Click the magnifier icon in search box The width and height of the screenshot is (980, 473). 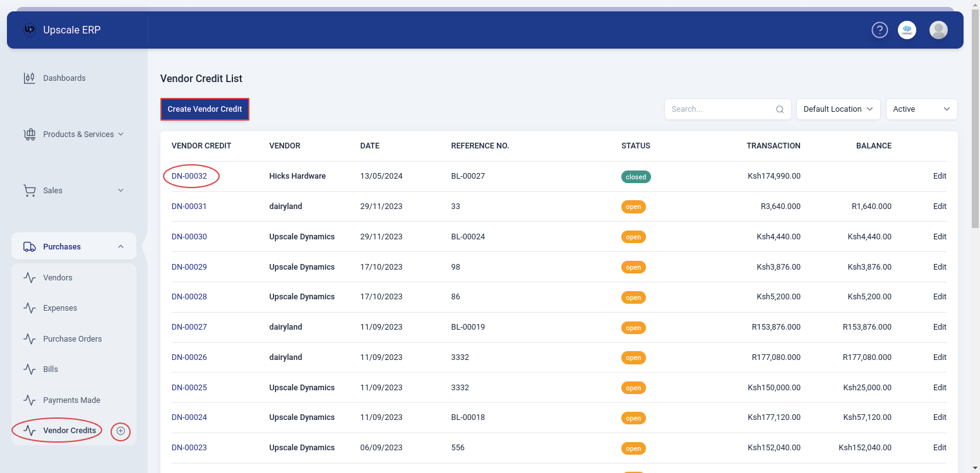click(780, 109)
